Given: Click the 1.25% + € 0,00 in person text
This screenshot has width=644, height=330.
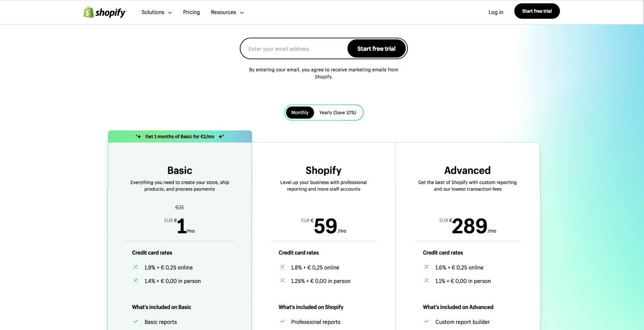Looking at the screenshot, I should (320, 281).
